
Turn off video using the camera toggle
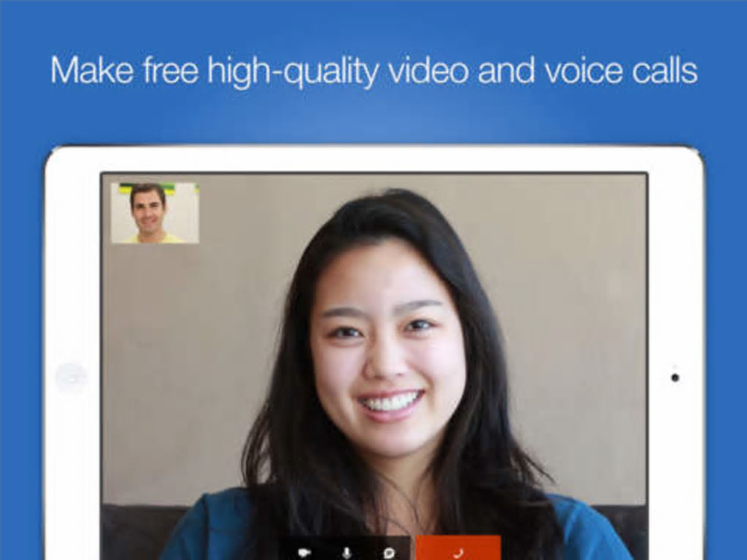(x=305, y=553)
